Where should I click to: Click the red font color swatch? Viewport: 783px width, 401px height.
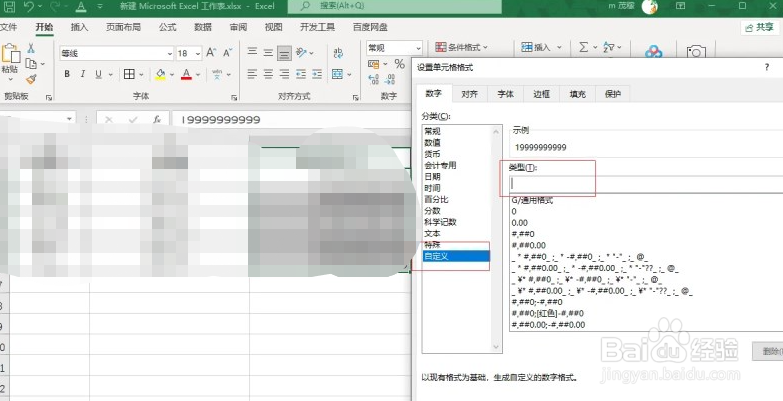[186, 74]
